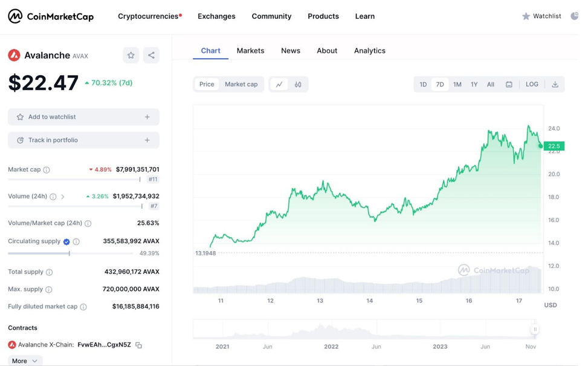The image size is (588, 366).
Task: Share Avalanche using the share icon
Action: pos(151,55)
